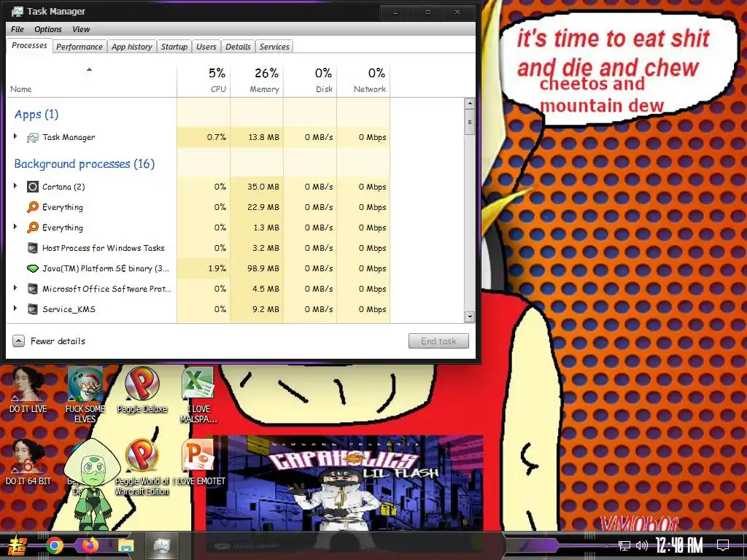This screenshot has width=747, height=560.
Task: Open the Peggle Deluxe desktop icon
Action: tap(142, 389)
